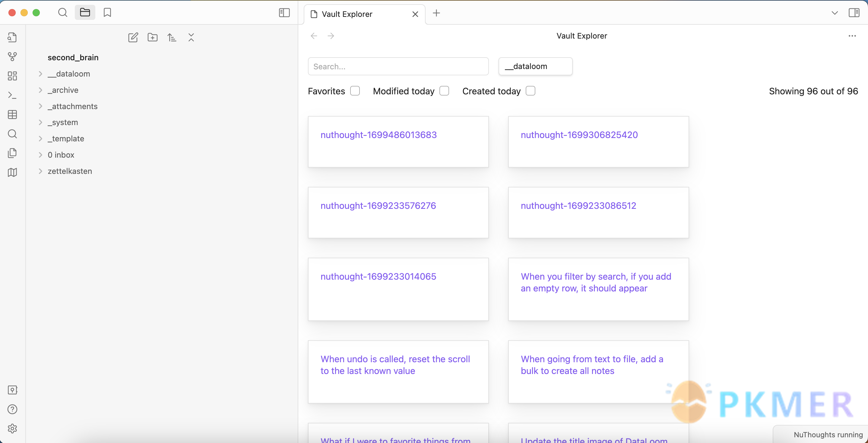Open the DataLoom table ribbon icon
This screenshot has width=868, height=443.
click(x=12, y=115)
